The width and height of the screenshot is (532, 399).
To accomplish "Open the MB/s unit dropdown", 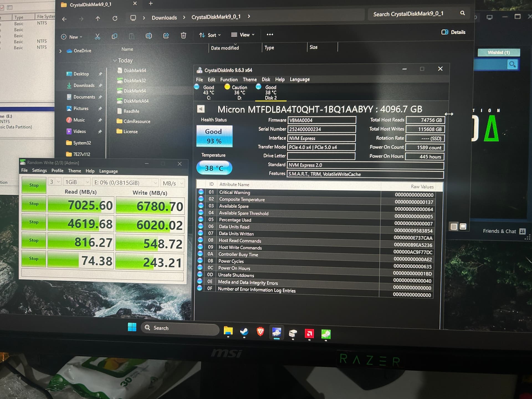I will (x=173, y=183).
